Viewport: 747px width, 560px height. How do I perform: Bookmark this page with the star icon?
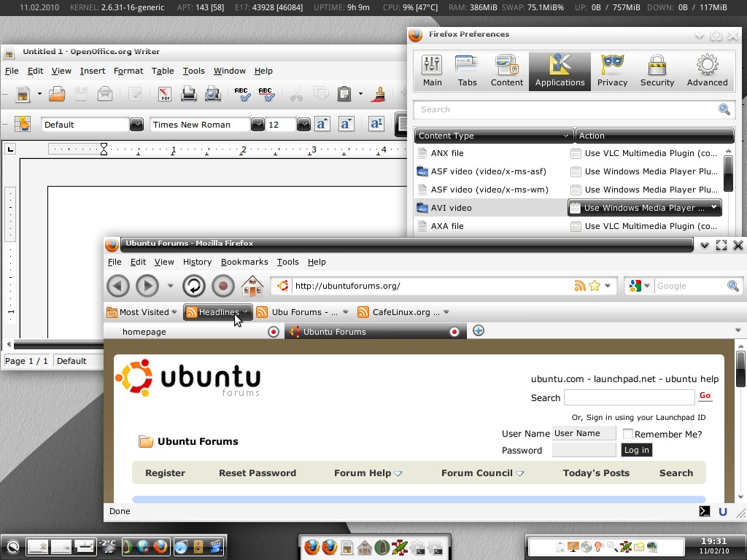[x=594, y=286]
